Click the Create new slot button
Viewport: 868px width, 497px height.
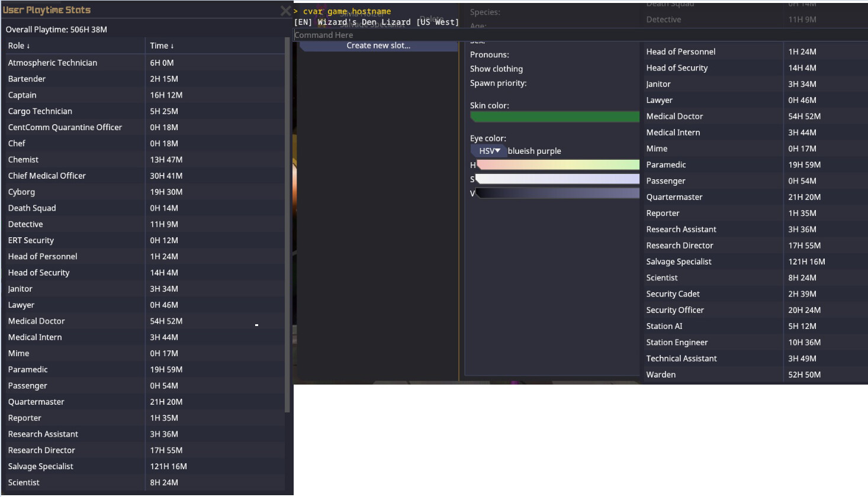click(378, 46)
